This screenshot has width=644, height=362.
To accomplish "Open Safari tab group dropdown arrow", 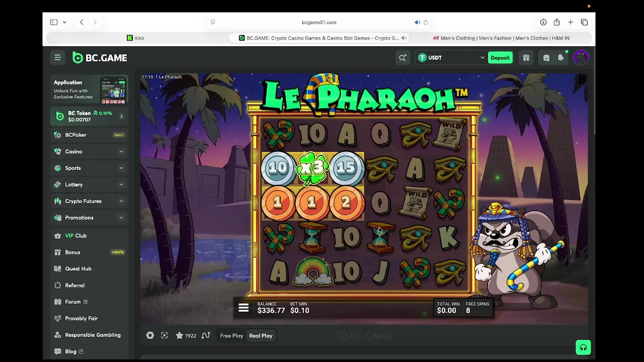I will tap(64, 22).
